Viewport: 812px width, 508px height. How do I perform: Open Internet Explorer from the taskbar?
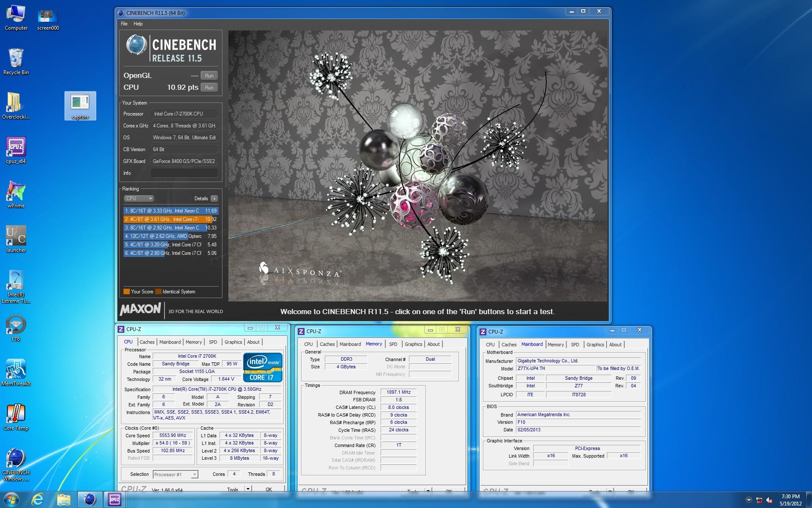[x=38, y=500]
